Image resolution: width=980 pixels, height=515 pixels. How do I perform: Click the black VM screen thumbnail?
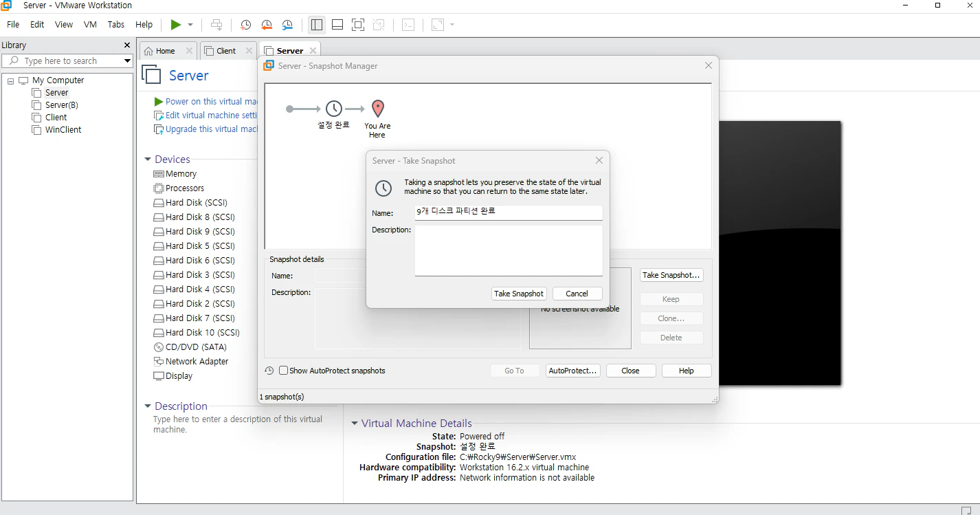coord(780,253)
